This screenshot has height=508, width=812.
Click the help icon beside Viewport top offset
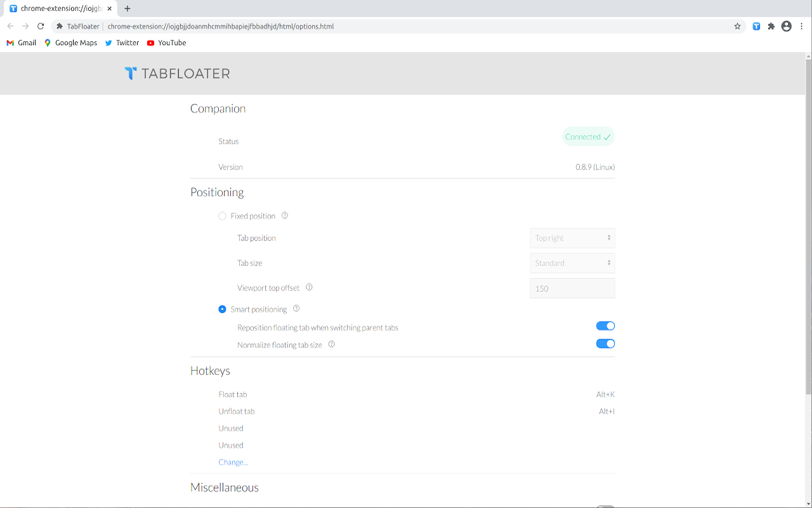point(309,287)
